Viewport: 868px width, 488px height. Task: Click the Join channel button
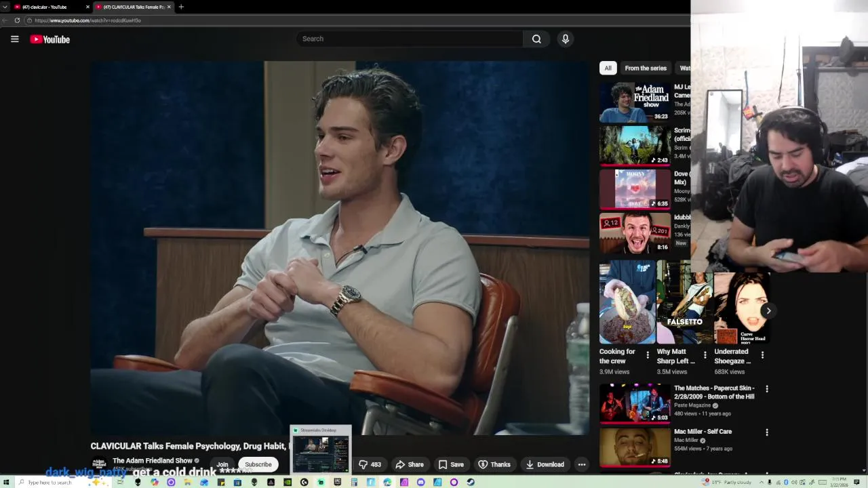point(222,464)
